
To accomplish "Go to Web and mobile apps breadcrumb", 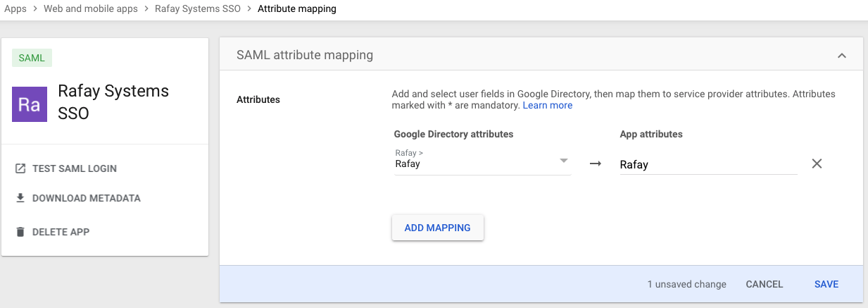I will pos(92,9).
